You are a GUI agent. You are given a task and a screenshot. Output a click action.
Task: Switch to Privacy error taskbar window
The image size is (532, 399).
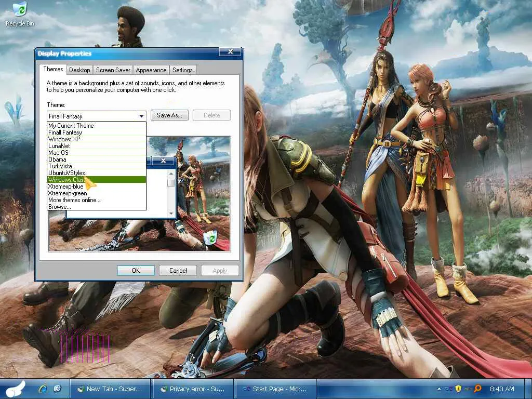193,389
